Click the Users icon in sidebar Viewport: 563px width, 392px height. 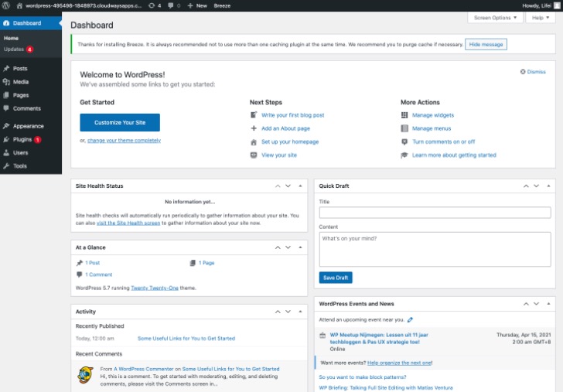pos(6,152)
